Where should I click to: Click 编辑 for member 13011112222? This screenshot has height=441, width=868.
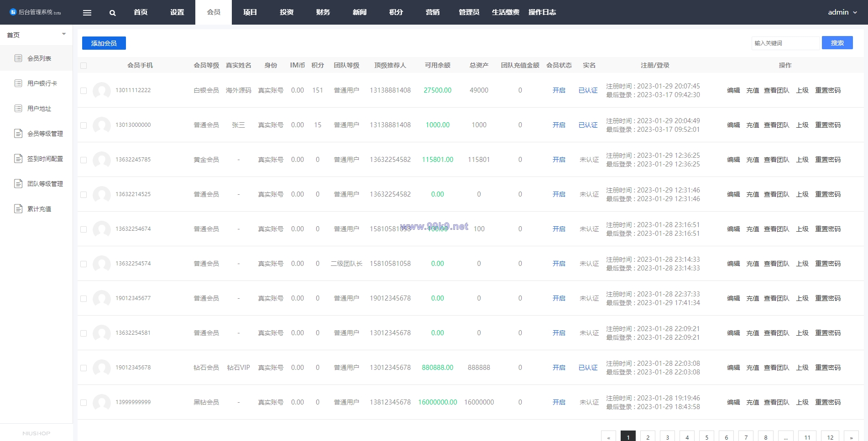[x=733, y=90]
